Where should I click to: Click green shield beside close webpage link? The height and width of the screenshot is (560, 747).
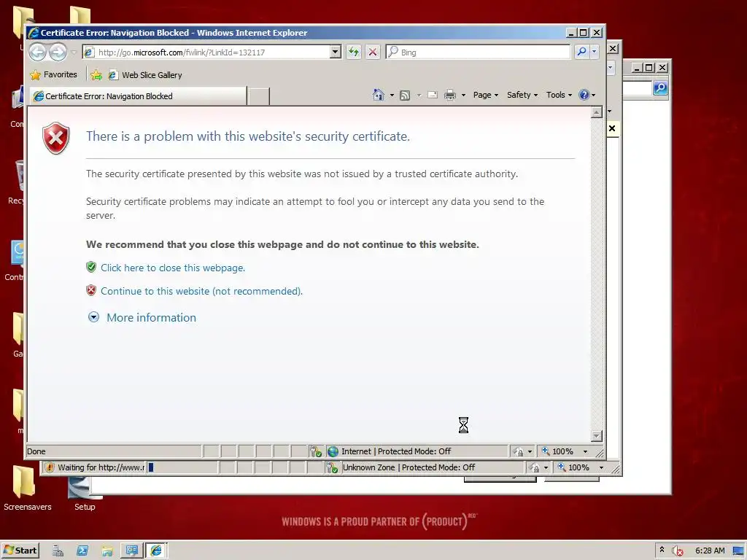tap(91, 267)
